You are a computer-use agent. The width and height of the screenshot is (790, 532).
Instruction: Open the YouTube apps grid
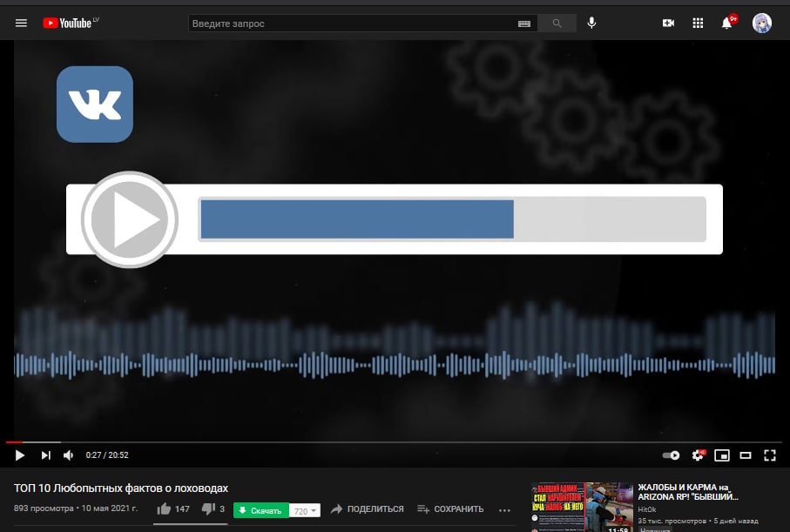pyautogui.click(x=698, y=24)
